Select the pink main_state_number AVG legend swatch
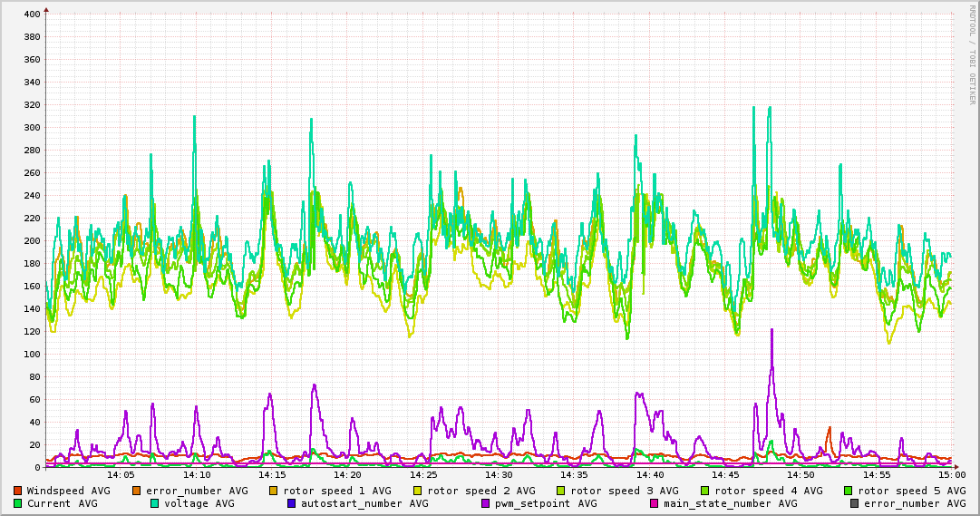 (655, 503)
